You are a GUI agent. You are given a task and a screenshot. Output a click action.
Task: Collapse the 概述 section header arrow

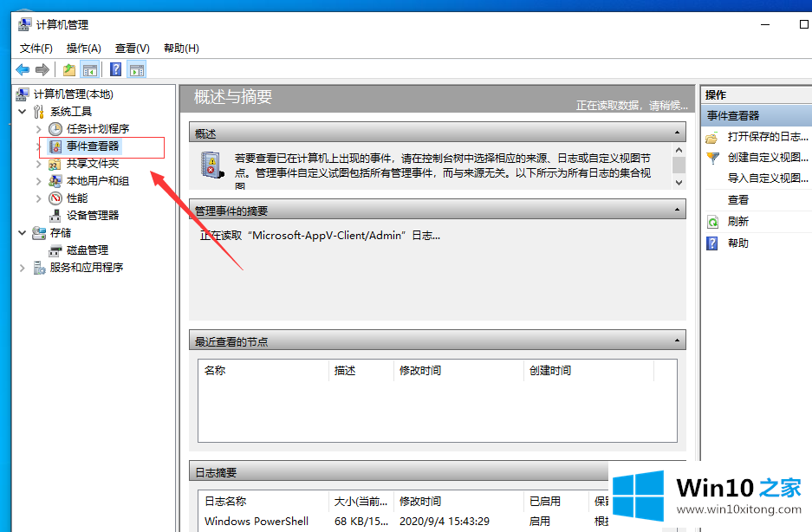pos(677,133)
